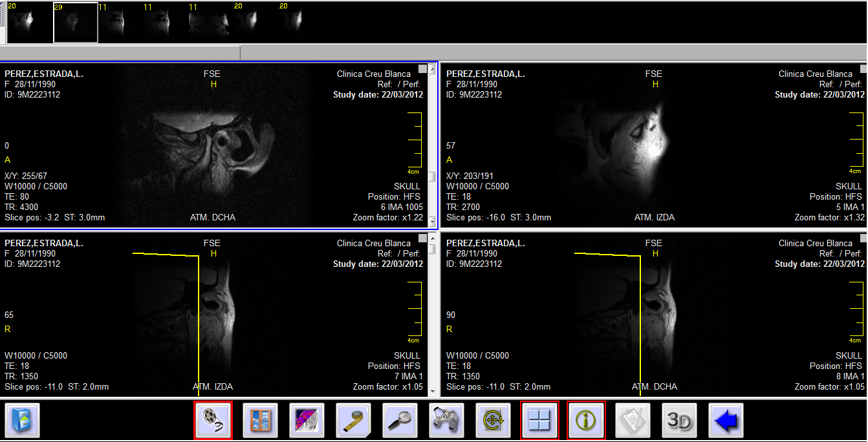This screenshot has width=868, height=442.
Task: Switch to the 3D reconstruction view
Action: click(x=679, y=419)
